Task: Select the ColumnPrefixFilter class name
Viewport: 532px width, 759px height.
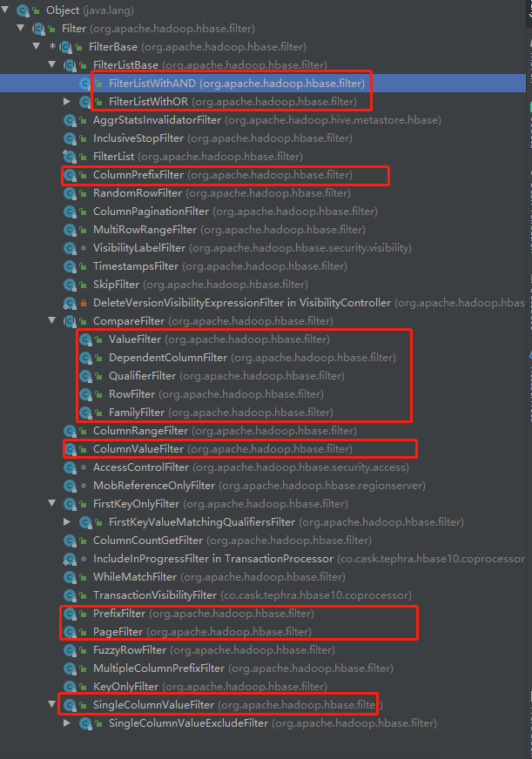Action: [x=138, y=175]
